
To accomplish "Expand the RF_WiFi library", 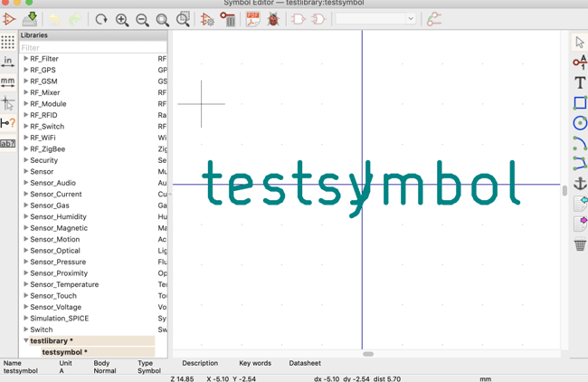I will pyautogui.click(x=26, y=138).
